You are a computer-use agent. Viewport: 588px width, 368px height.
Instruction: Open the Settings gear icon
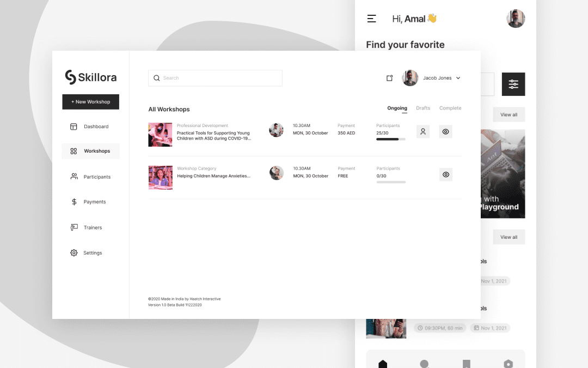[x=74, y=253]
